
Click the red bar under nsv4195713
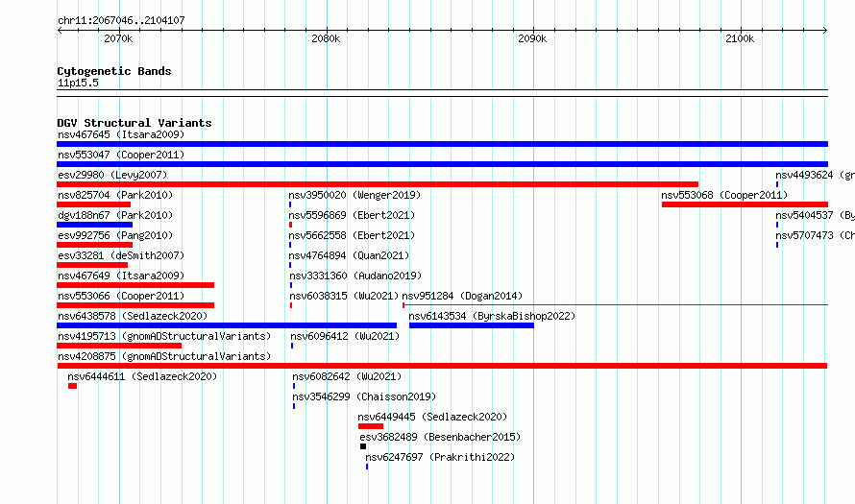(119, 346)
